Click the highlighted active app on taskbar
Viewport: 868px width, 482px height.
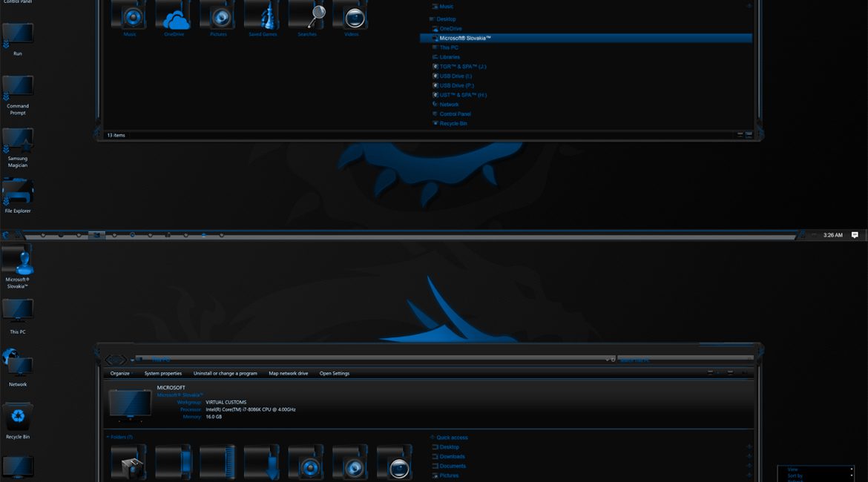pyautogui.click(x=96, y=235)
